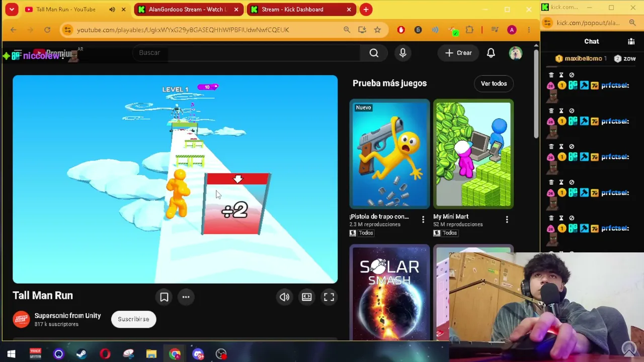
Task: Open the YouTube account avatar menu
Action: 515,53
